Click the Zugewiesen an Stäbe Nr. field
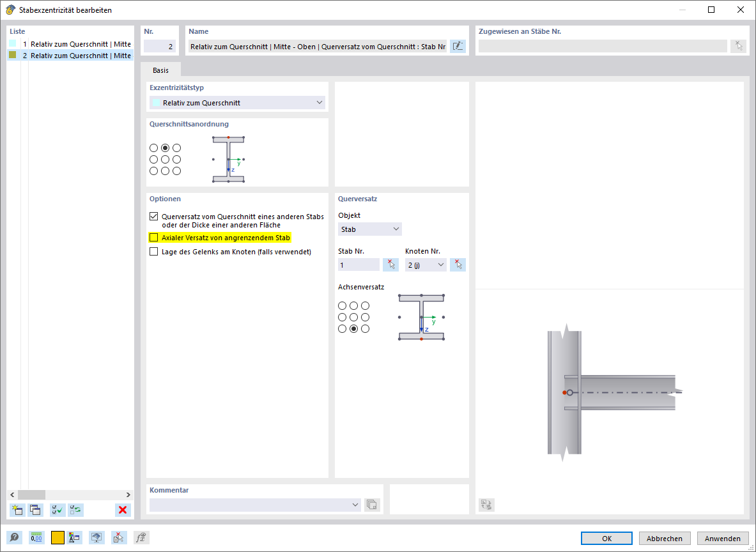 (603, 46)
